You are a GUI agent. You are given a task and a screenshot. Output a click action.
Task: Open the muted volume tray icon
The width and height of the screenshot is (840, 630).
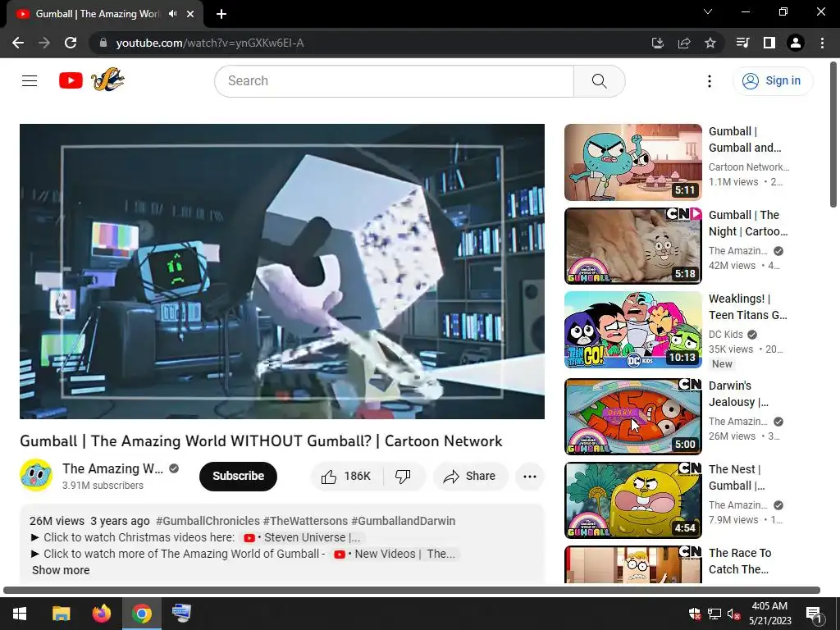tap(733, 614)
